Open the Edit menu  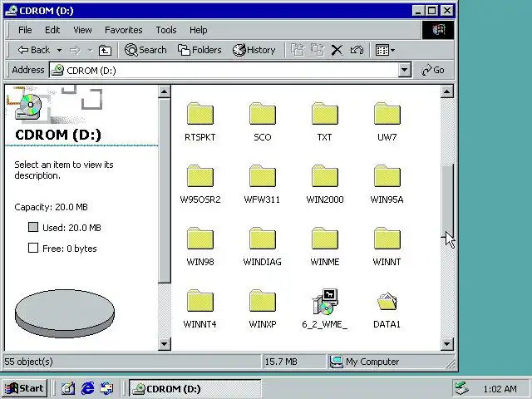coord(52,30)
